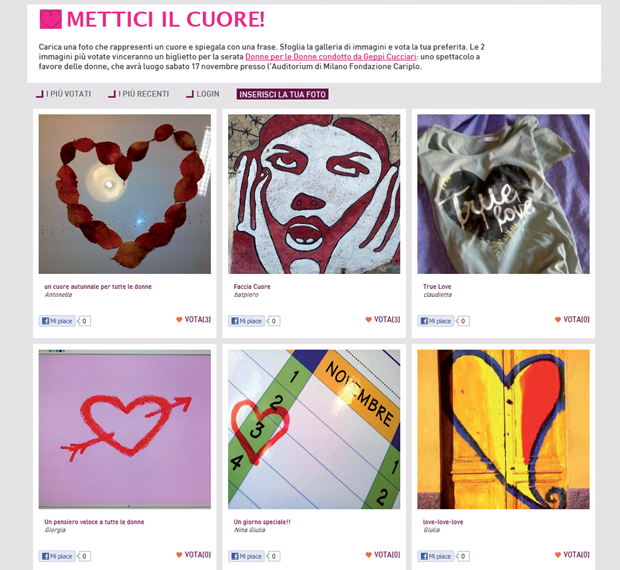
Task: Open the autumn leaf heart thumbnail
Action: coord(125,194)
